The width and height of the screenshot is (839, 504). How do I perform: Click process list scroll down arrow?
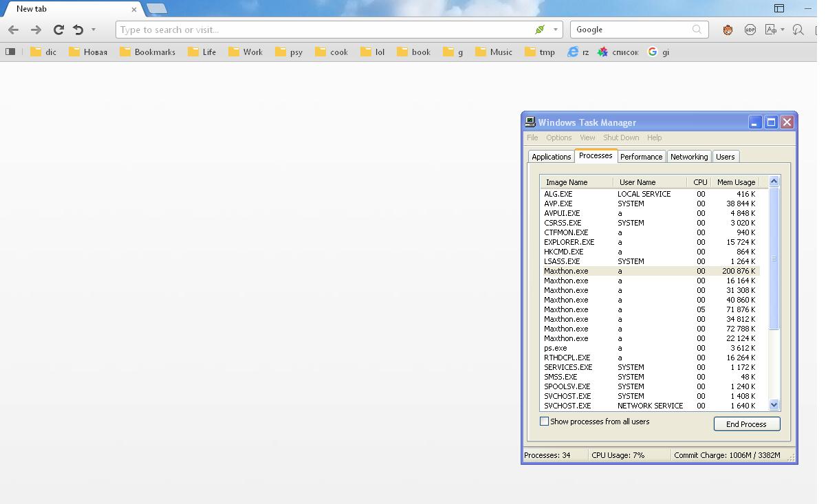[774, 405]
